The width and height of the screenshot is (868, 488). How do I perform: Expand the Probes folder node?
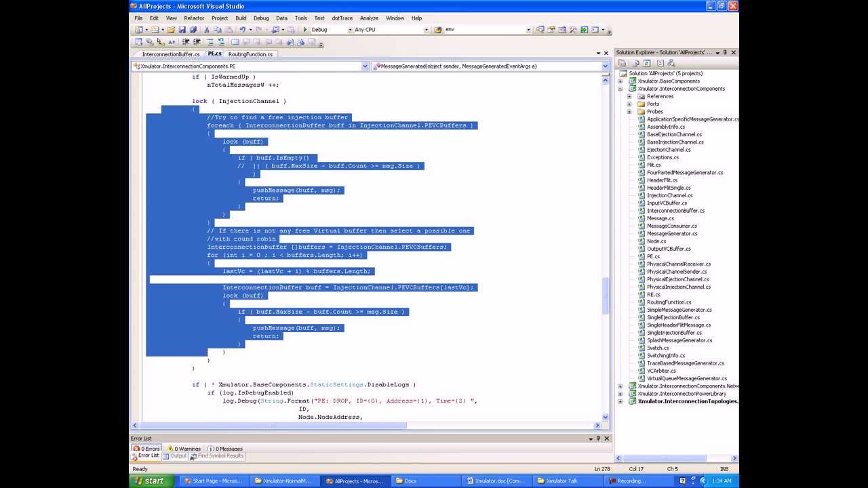click(629, 112)
